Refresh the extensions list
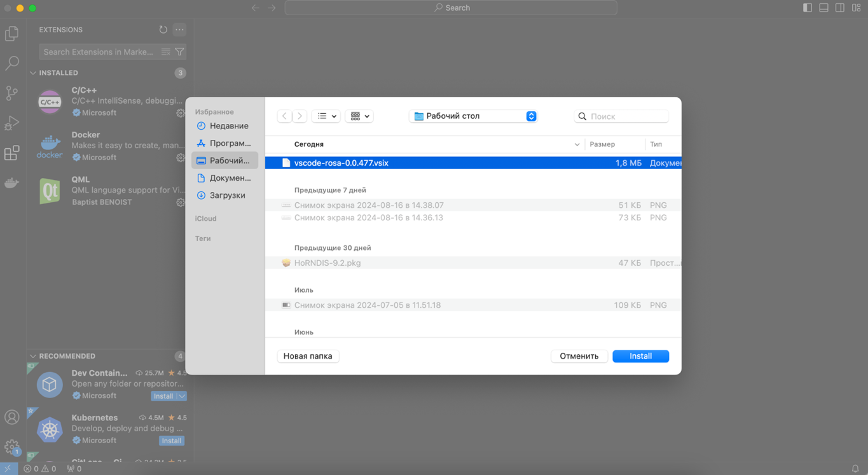The image size is (868, 475). (x=163, y=30)
